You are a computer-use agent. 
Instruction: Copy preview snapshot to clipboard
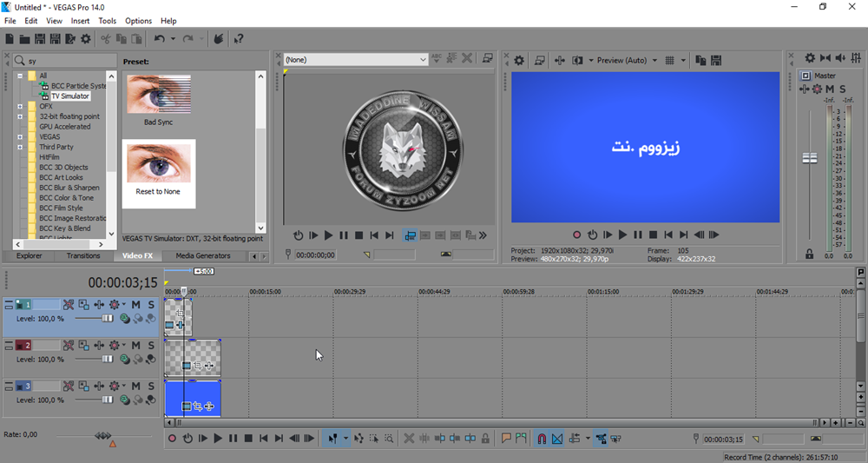700,60
